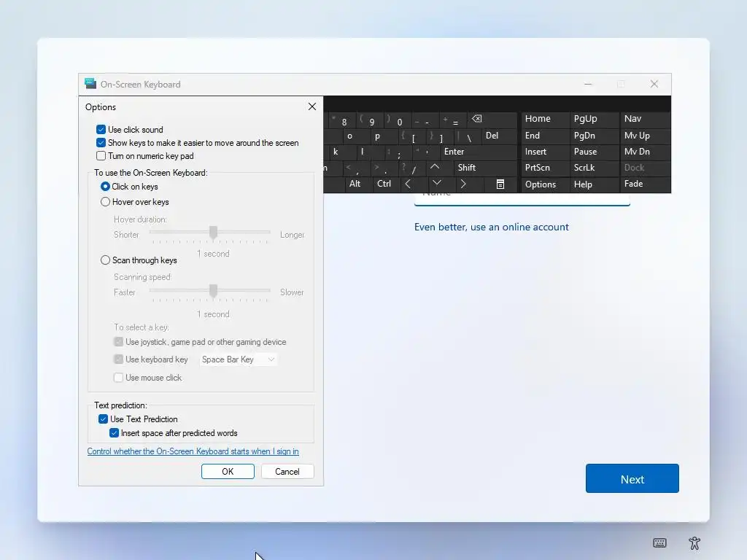Click the Name input field

point(522,199)
